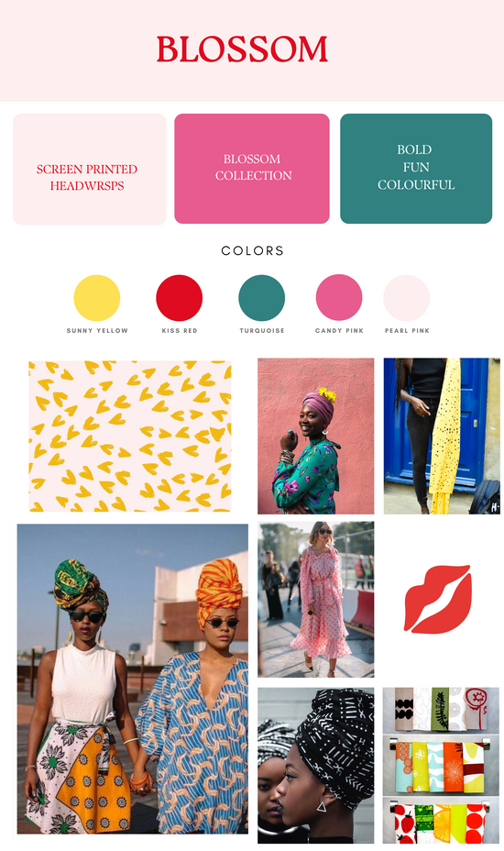Click the Sunny Yellow label text
This screenshot has width=504, height=851.
point(97,330)
